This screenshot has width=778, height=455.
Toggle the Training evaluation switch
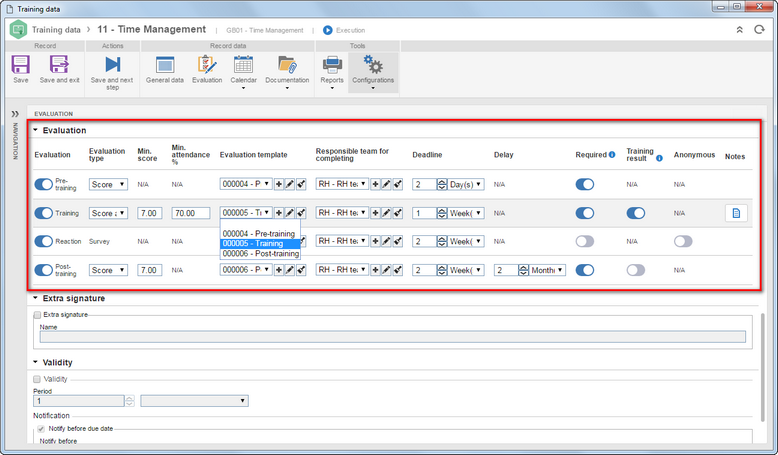coord(44,213)
